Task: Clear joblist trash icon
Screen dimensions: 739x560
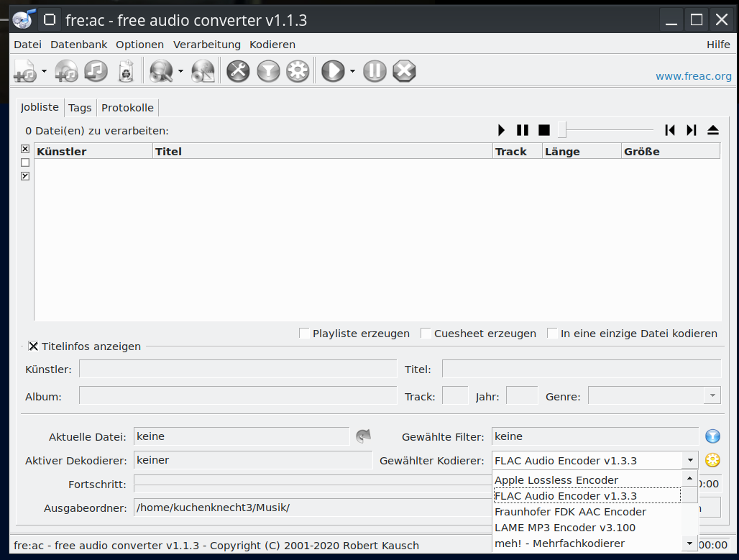Action: [126, 71]
